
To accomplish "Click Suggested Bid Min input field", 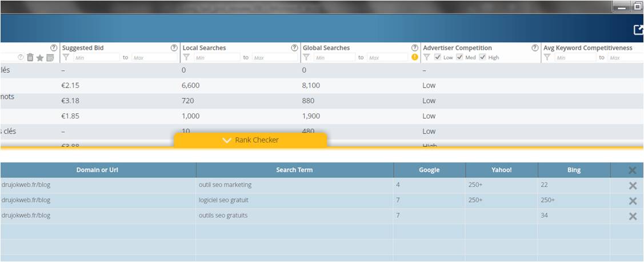I will coord(97,58).
